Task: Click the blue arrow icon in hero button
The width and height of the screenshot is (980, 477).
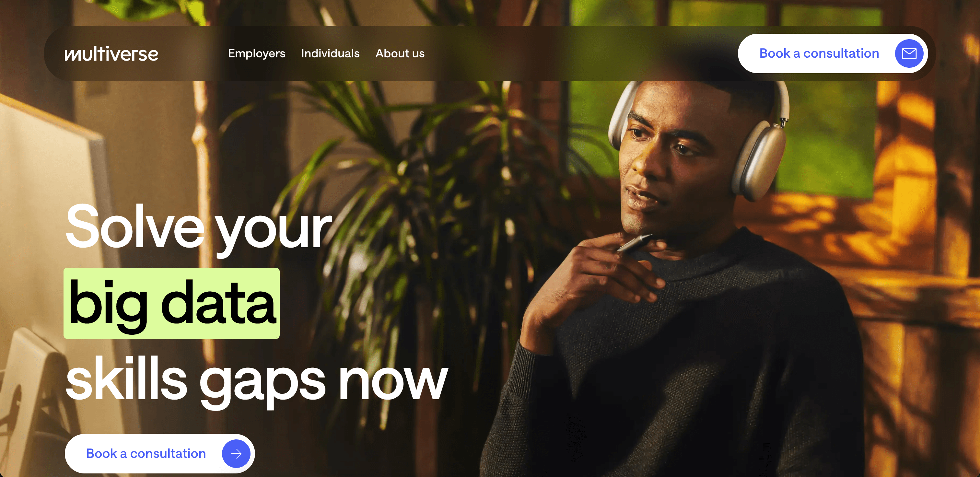Action: point(236,453)
